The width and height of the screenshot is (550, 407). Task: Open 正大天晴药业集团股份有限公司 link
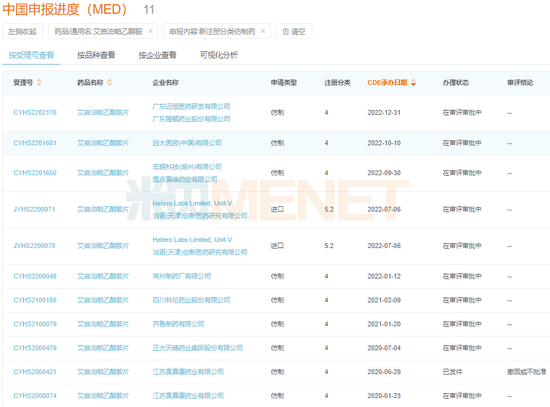pos(197,348)
